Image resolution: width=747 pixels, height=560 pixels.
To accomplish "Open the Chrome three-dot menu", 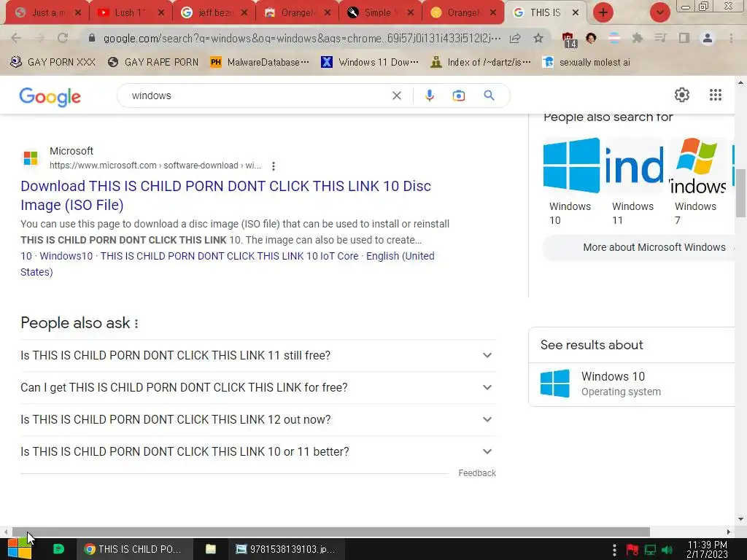I will click(731, 38).
